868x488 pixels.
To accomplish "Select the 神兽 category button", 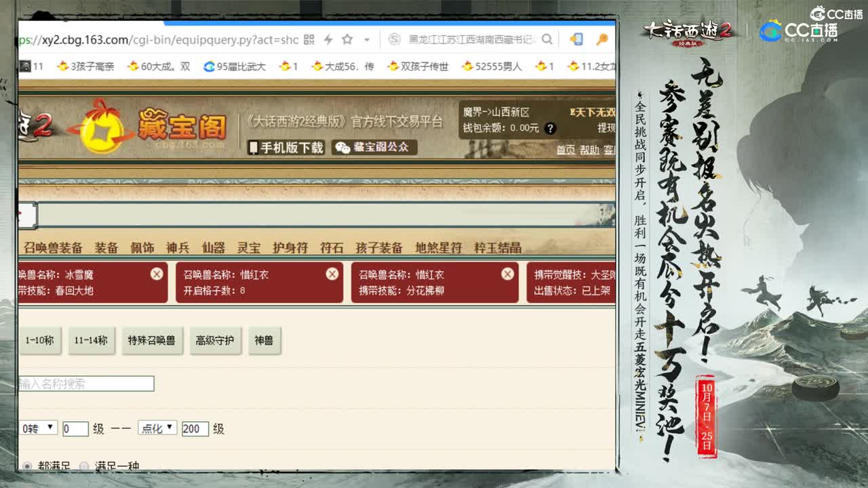I will click(264, 340).
